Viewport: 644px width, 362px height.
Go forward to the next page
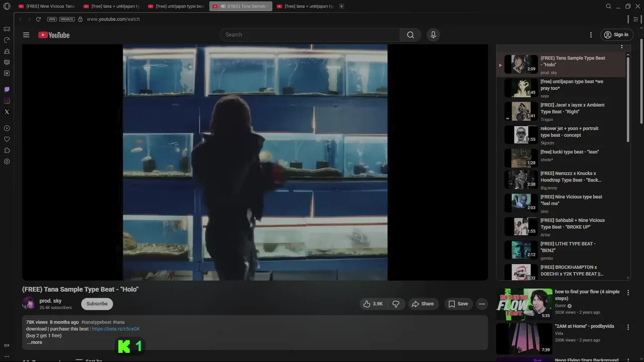[29, 19]
